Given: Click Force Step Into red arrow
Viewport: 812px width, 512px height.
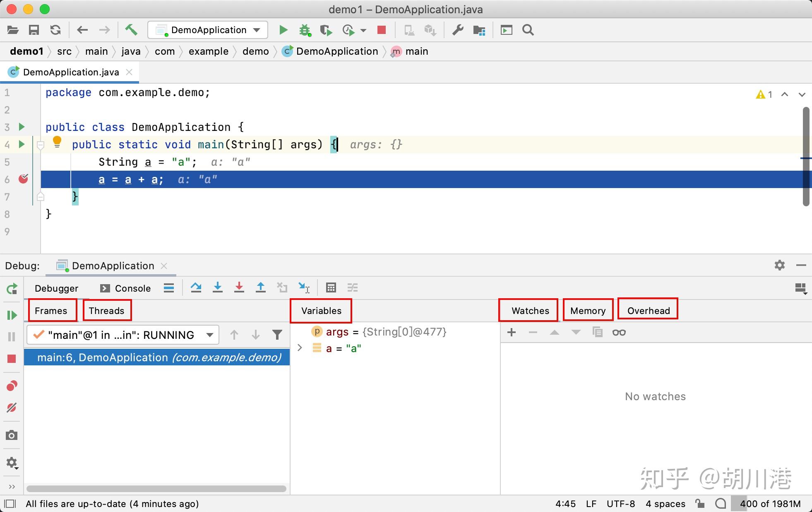Looking at the screenshot, I should [239, 287].
